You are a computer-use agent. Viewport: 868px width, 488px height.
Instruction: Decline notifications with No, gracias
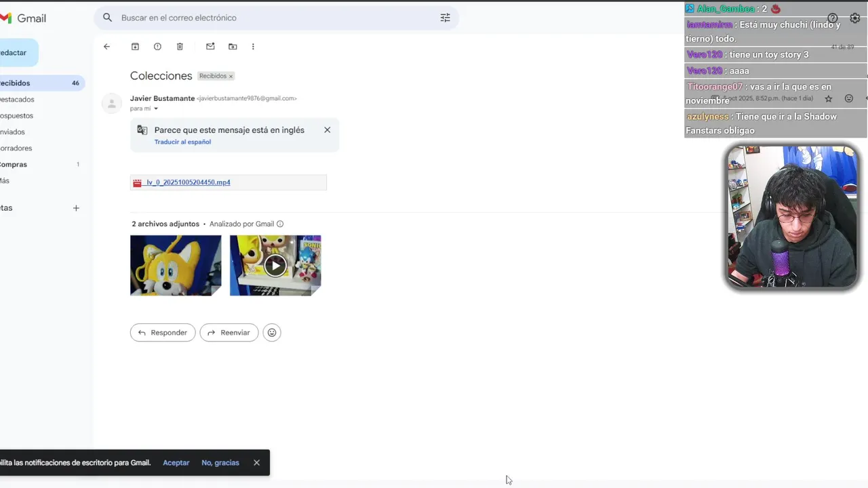pos(220,463)
